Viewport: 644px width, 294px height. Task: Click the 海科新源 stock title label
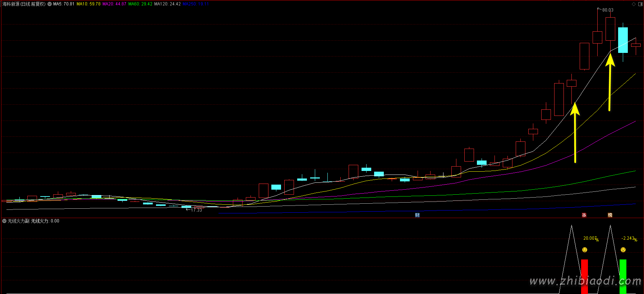click(24, 4)
